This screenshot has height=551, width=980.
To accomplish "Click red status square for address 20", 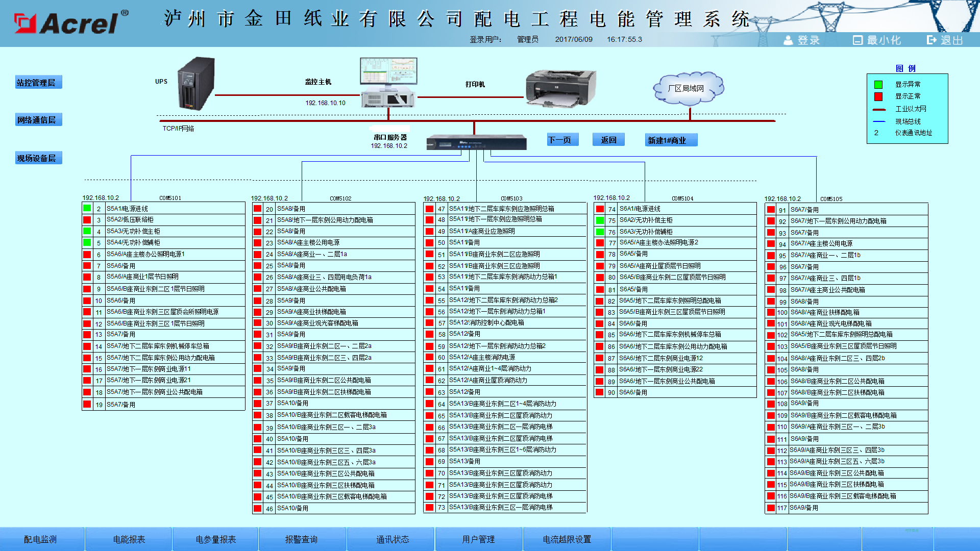I will point(258,209).
